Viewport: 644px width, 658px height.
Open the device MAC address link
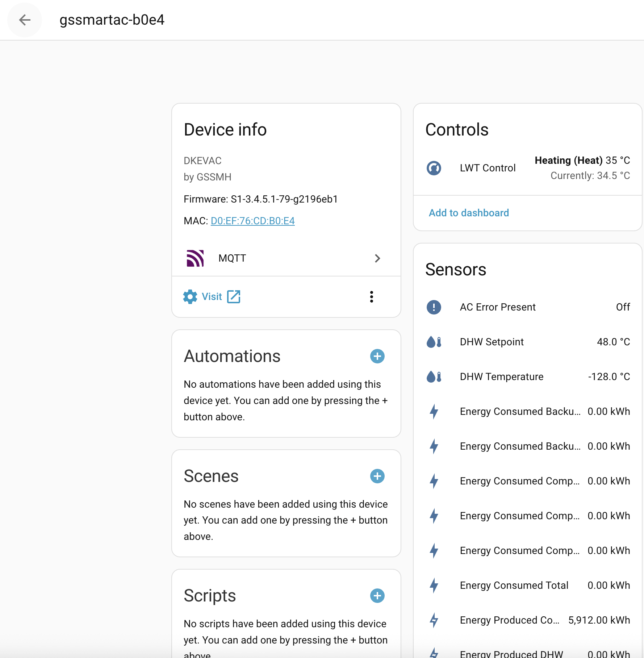(x=252, y=221)
